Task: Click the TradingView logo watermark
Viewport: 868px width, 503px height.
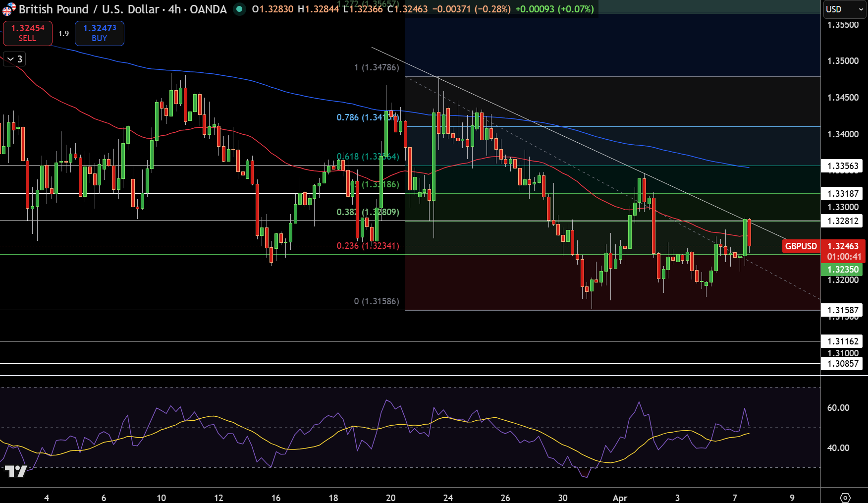Action: [x=15, y=471]
